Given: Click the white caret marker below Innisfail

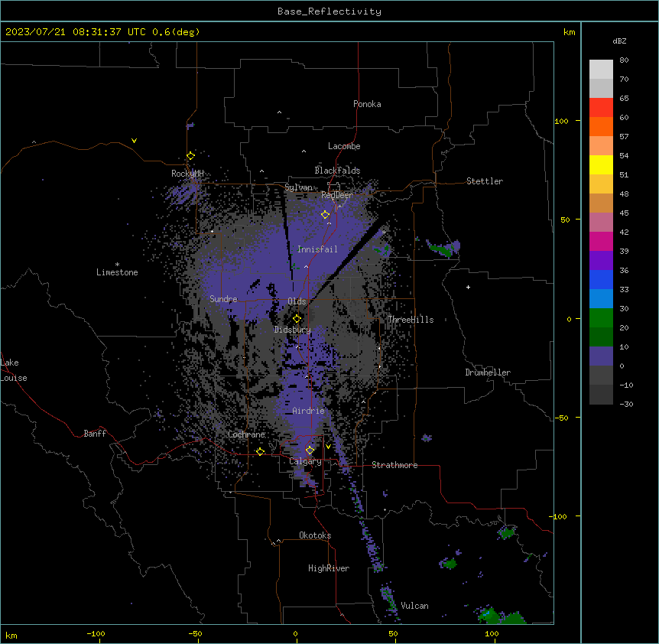Looking at the screenshot, I should [306, 266].
